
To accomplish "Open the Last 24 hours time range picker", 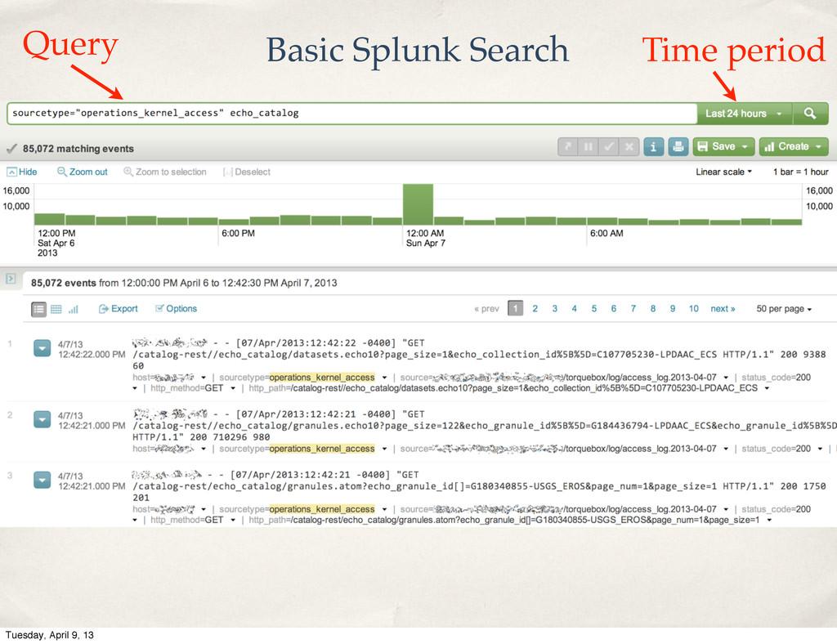I will 744,114.
